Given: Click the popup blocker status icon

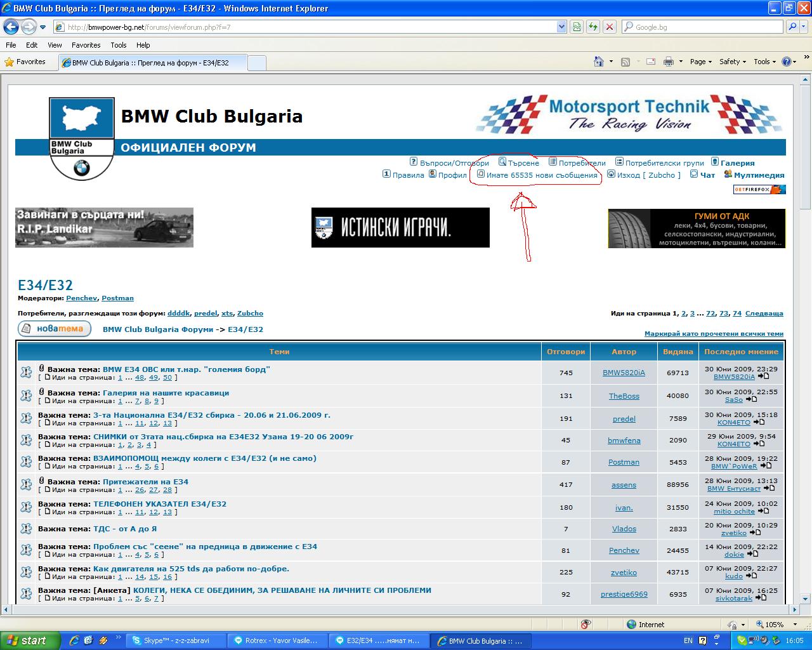Looking at the screenshot, I should [585, 625].
